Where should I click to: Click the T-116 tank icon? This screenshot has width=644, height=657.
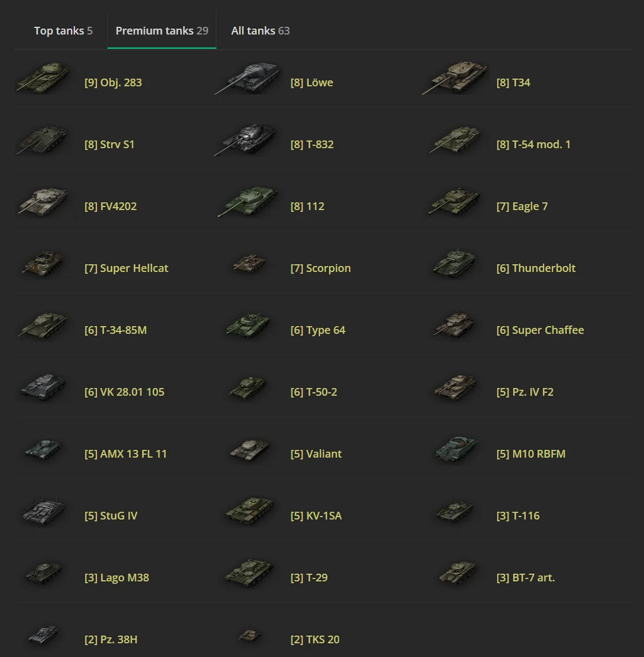(x=455, y=511)
